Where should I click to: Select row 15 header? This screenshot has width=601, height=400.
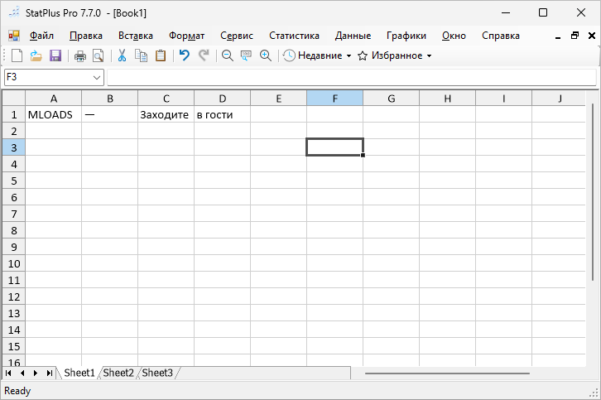(x=14, y=346)
